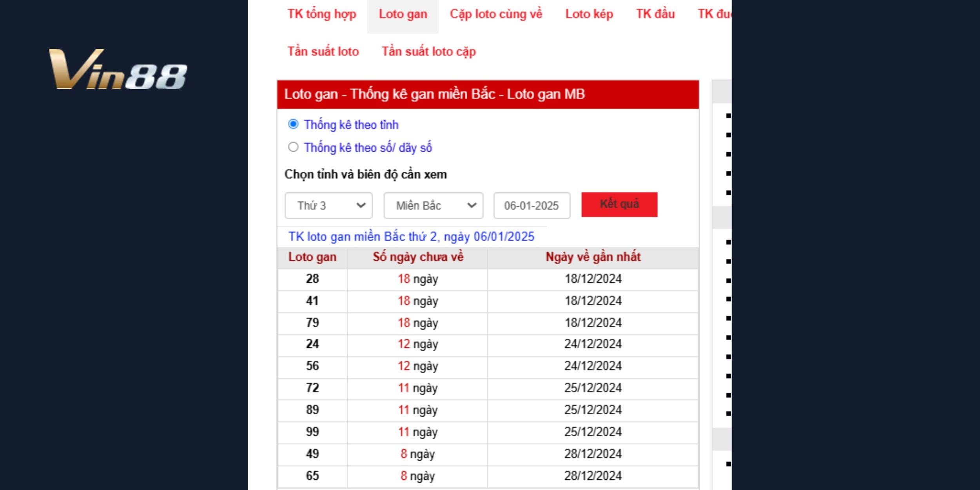Select Thống kê theo tỉnh radio button
Viewport: 980px width, 490px height.
click(x=293, y=124)
